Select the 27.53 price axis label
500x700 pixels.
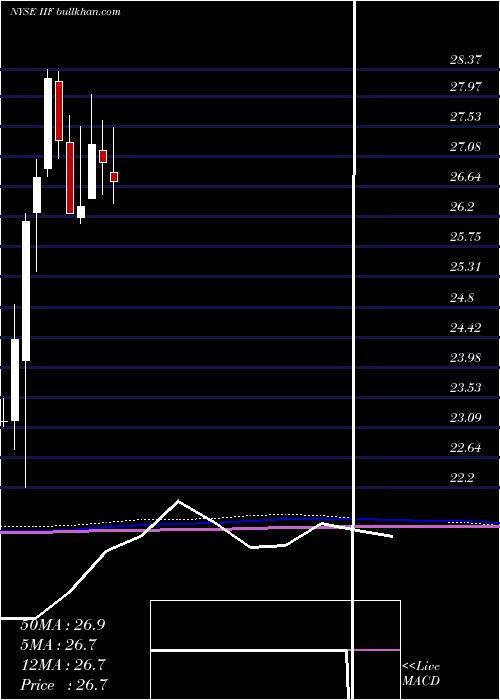point(466,117)
